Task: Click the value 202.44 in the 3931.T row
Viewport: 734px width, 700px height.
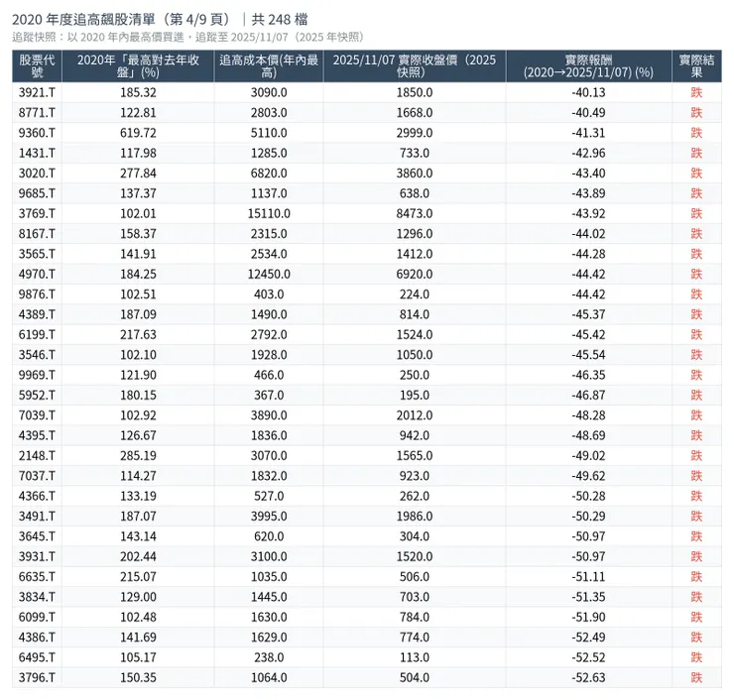Action: click(x=138, y=556)
